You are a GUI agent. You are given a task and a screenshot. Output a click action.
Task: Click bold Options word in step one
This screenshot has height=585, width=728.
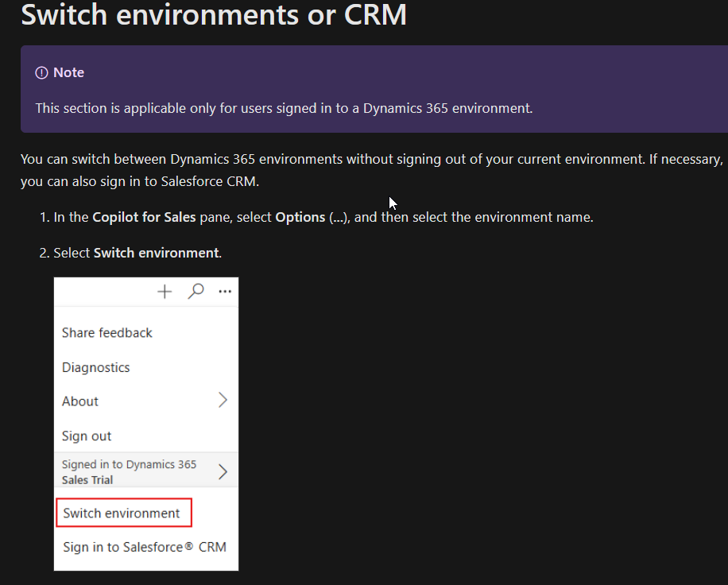click(x=300, y=217)
